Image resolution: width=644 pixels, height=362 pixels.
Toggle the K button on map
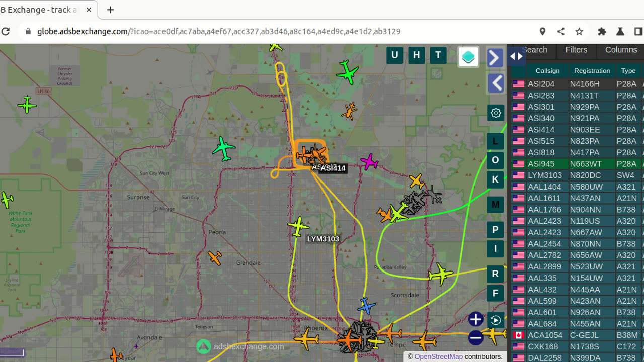495,179
